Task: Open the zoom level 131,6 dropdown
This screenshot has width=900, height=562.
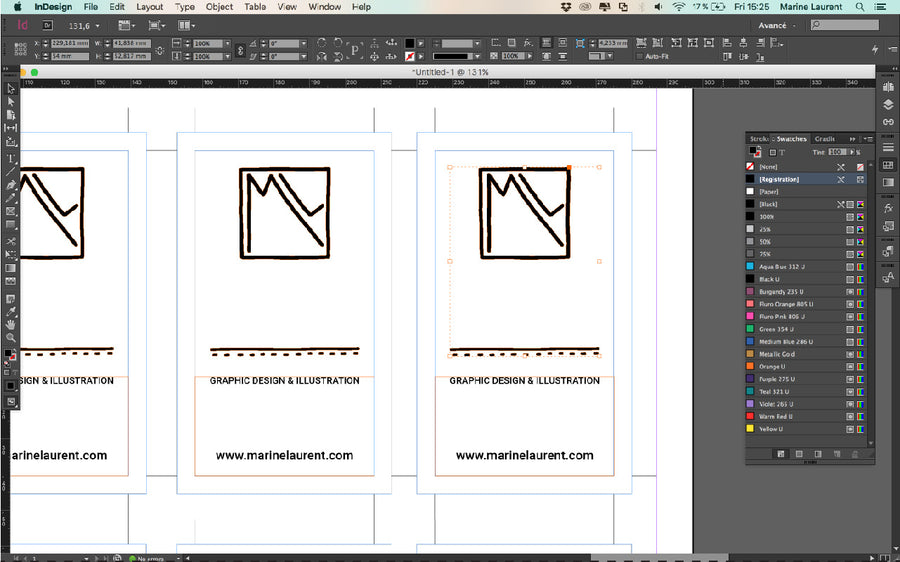Action: pos(98,26)
